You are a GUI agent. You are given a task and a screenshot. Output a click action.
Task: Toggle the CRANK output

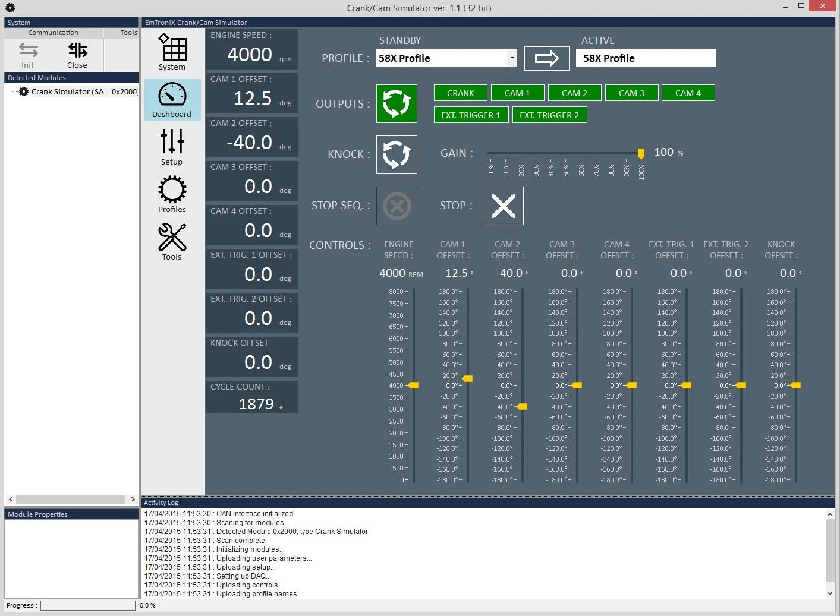coord(461,93)
